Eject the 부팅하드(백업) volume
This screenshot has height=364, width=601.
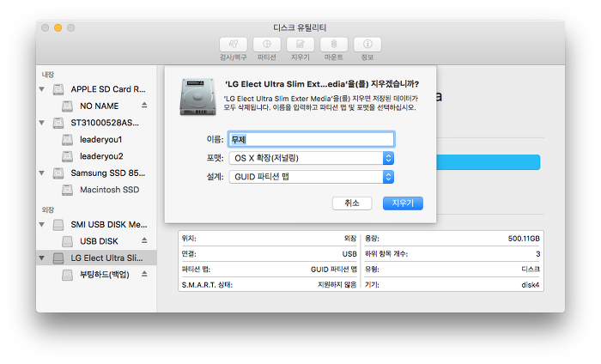pyautogui.click(x=144, y=274)
